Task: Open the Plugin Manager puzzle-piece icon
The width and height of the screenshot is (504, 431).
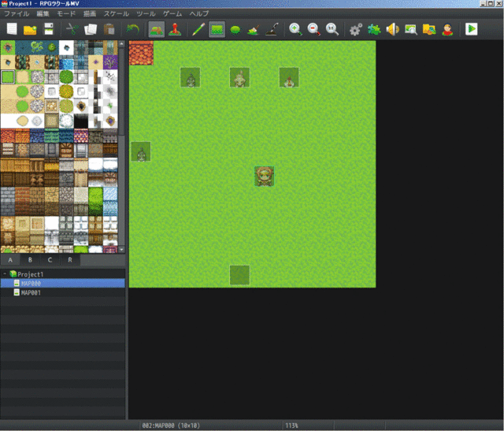Action: coord(374,30)
